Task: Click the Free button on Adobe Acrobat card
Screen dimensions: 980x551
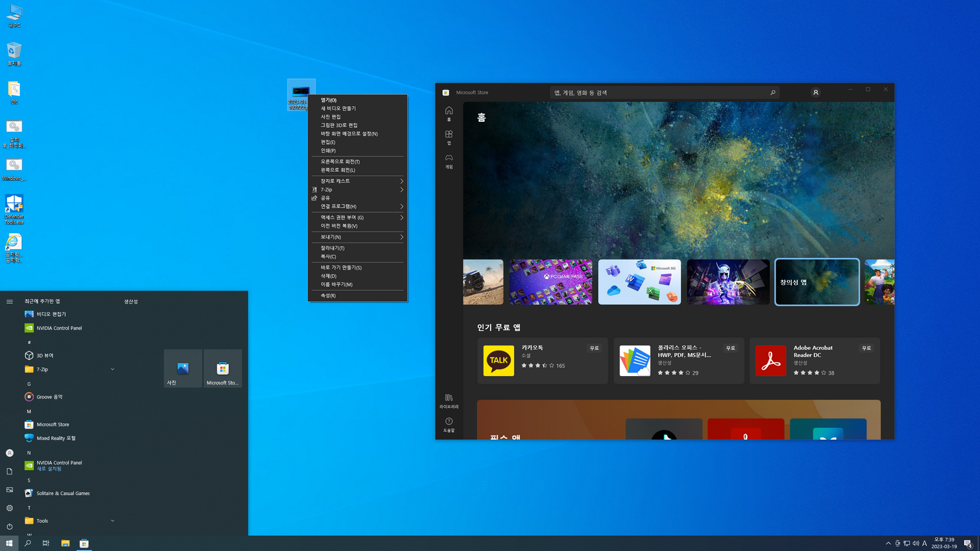Action: [866, 348]
